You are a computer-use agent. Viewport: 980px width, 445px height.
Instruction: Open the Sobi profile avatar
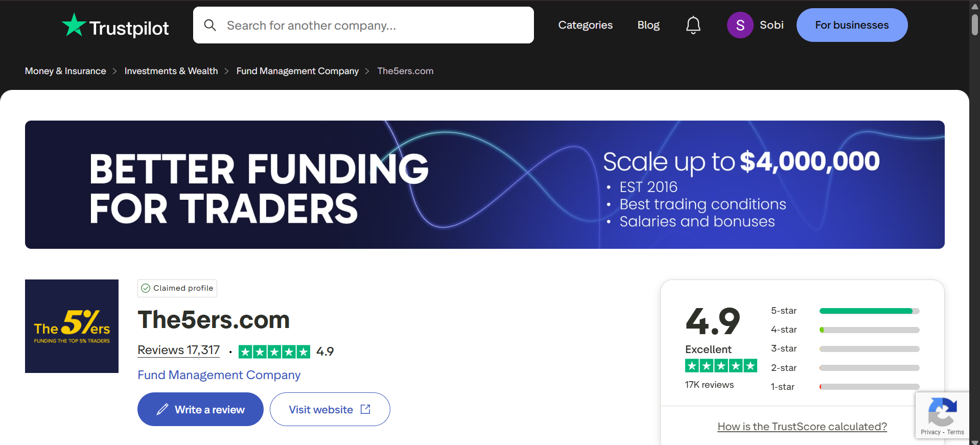coord(740,25)
